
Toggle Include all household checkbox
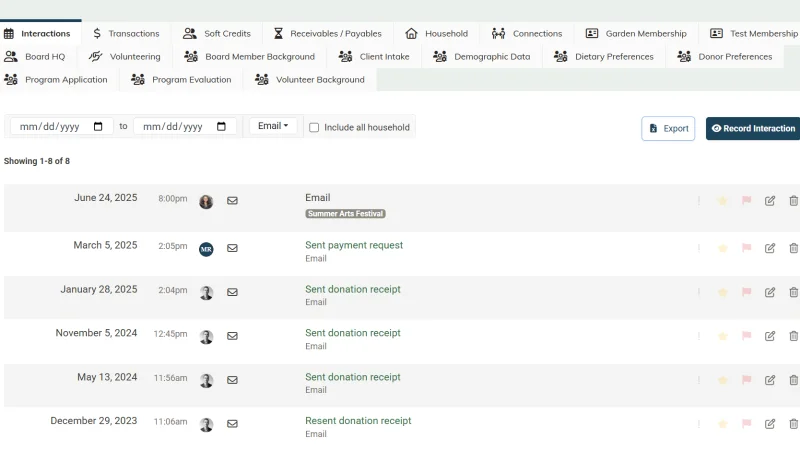[314, 128]
